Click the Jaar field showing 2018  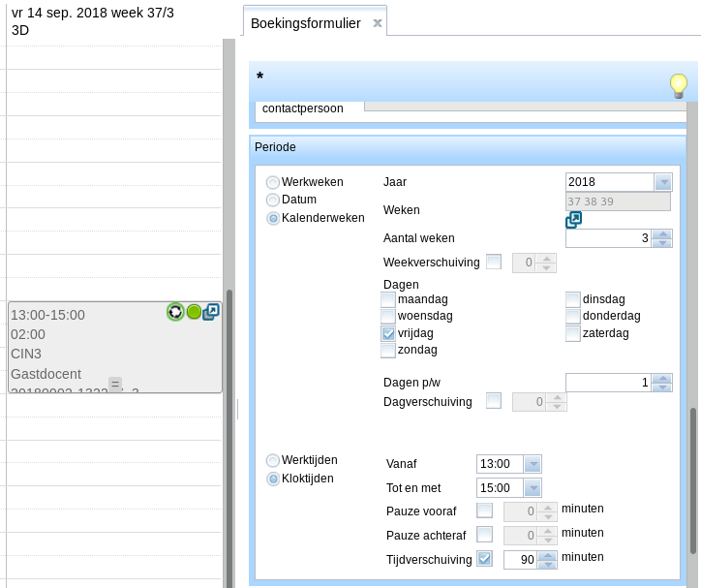[x=610, y=182]
